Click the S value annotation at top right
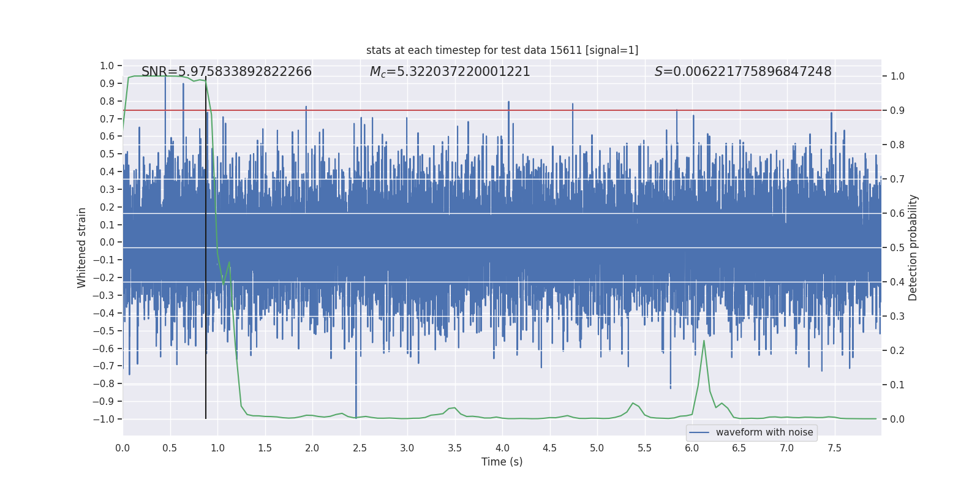This screenshot has height=490, width=980. click(x=742, y=72)
